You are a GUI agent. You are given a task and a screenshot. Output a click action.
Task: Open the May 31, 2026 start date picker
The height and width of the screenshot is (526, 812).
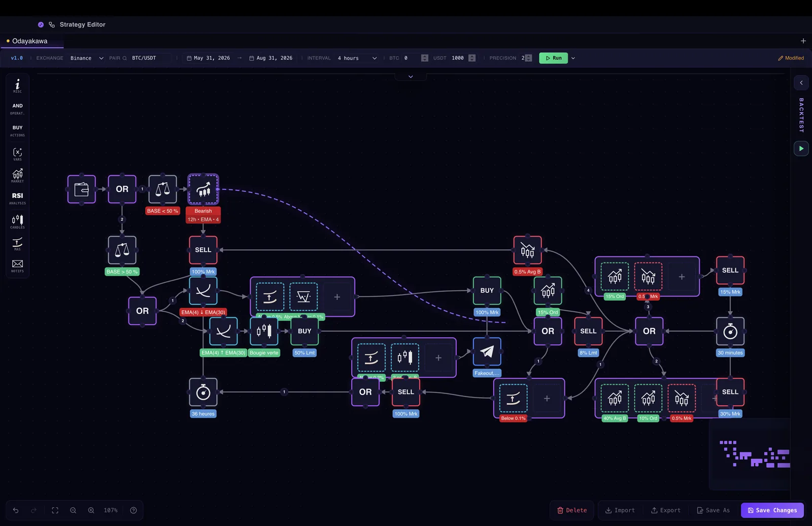(x=208, y=58)
